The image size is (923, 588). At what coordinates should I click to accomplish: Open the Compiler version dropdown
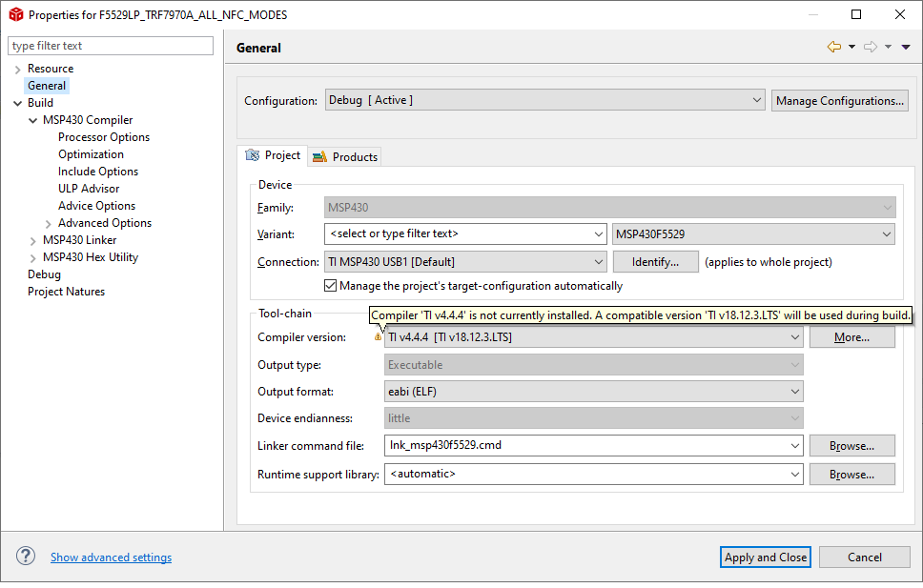pos(594,337)
